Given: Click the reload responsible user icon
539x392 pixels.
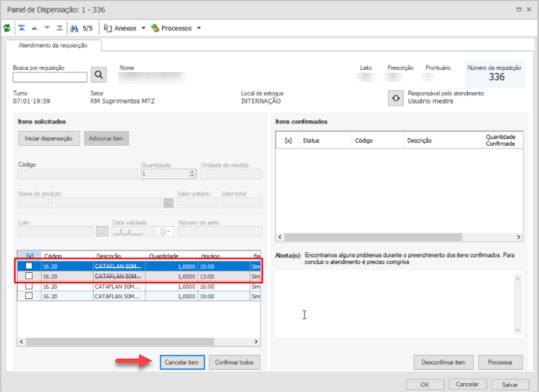Looking at the screenshot, I should pyautogui.click(x=396, y=98).
